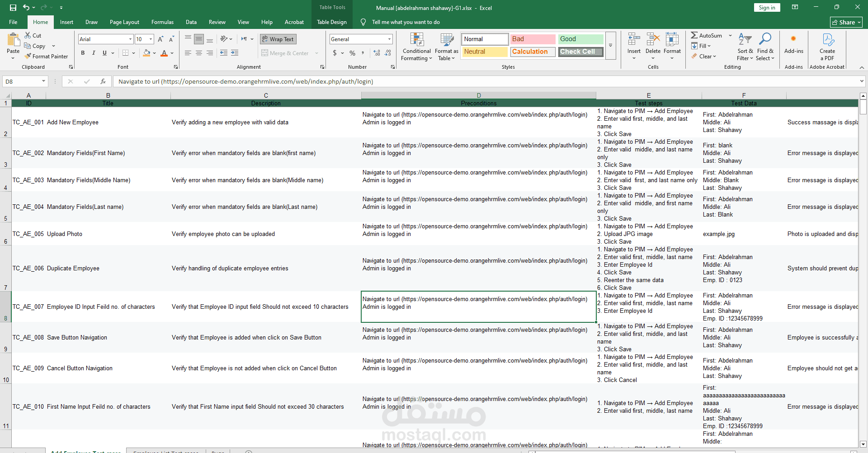
Task: Apply the Calculation cell style
Action: point(533,52)
